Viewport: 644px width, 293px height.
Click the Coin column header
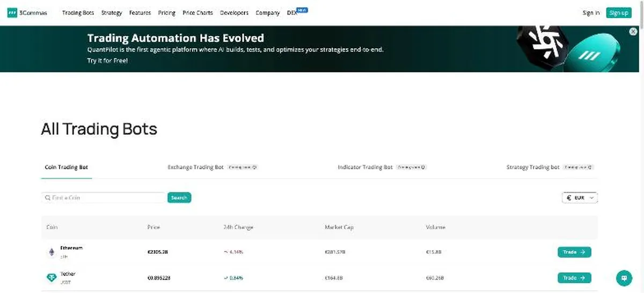click(52, 227)
